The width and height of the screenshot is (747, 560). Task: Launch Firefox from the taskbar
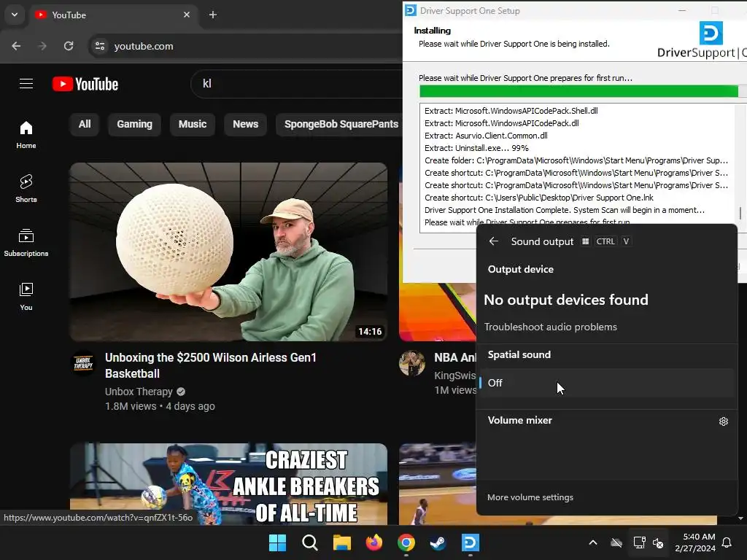point(374,542)
